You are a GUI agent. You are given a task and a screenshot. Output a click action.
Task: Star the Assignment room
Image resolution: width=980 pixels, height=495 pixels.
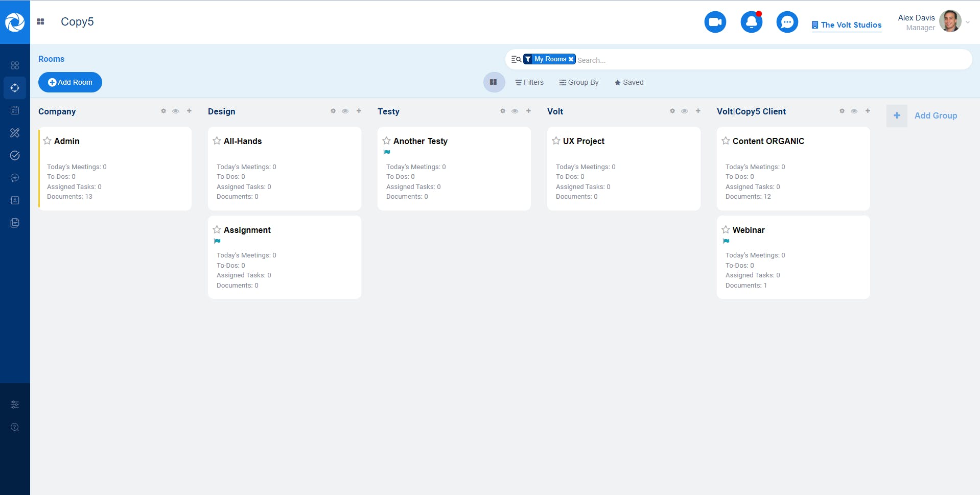point(217,229)
